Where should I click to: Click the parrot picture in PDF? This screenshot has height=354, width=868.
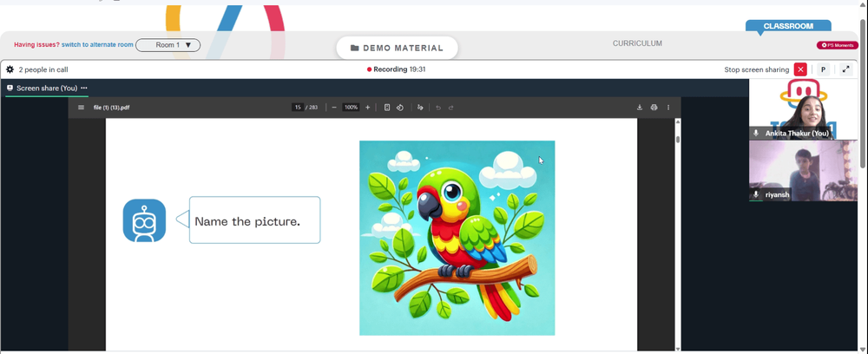(x=457, y=238)
